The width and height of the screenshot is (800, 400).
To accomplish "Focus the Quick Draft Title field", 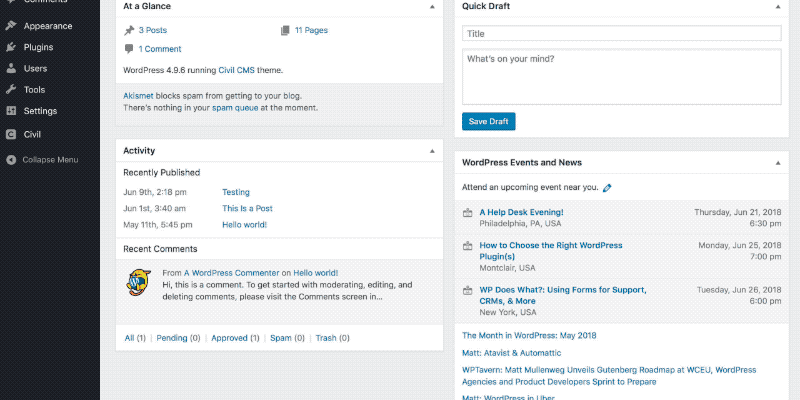I will [621, 34].
